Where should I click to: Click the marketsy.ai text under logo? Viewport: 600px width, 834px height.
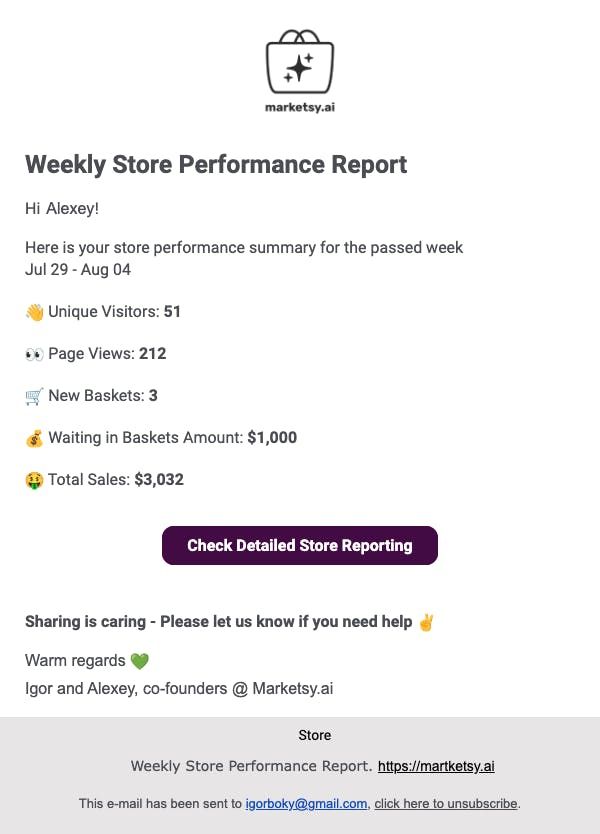click(x=300, y=107)
